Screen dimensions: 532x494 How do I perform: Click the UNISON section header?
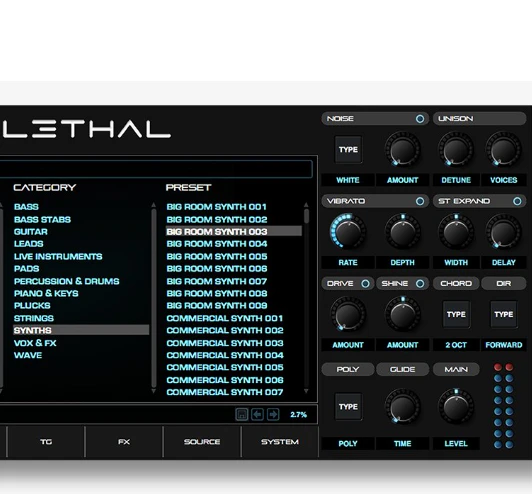click(x=479, y=119)
